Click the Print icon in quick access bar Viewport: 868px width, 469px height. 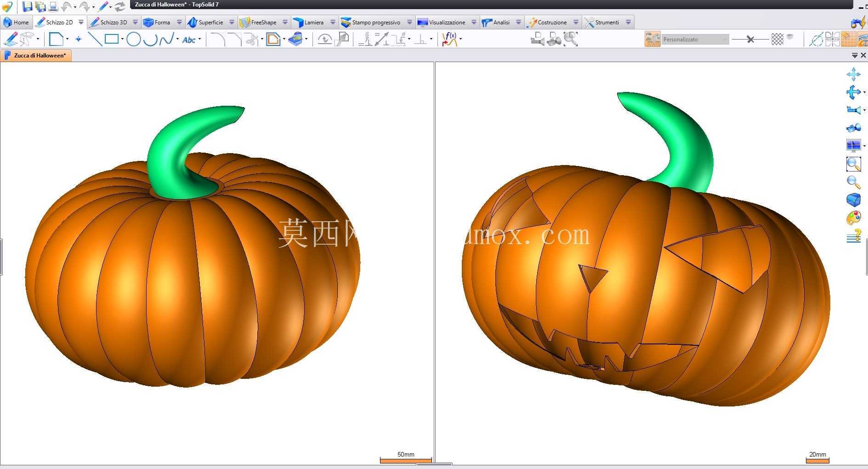click(53, 6)
